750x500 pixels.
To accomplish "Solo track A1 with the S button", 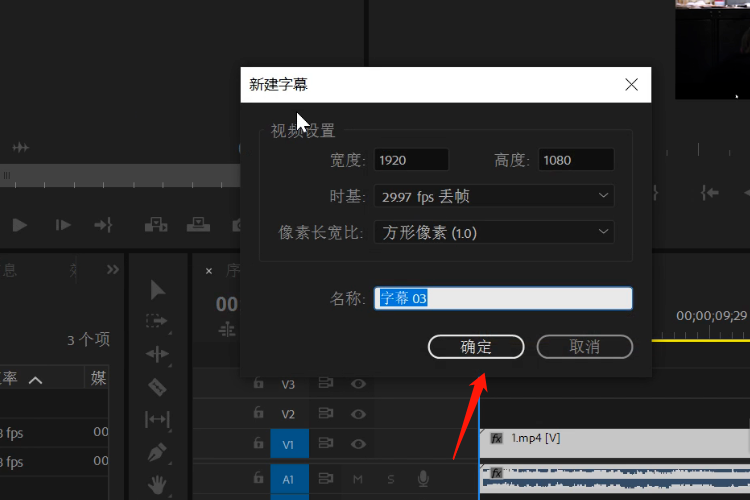I will 391,479.
